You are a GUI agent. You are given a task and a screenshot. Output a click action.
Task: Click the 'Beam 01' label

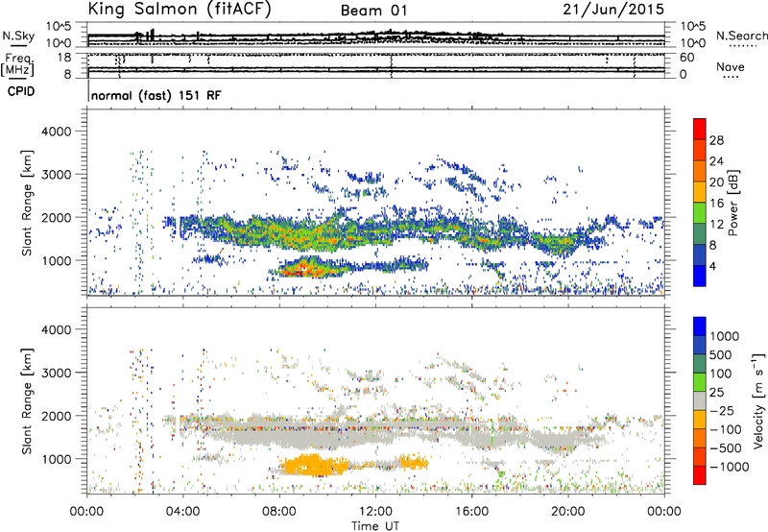tap(373, 11)
